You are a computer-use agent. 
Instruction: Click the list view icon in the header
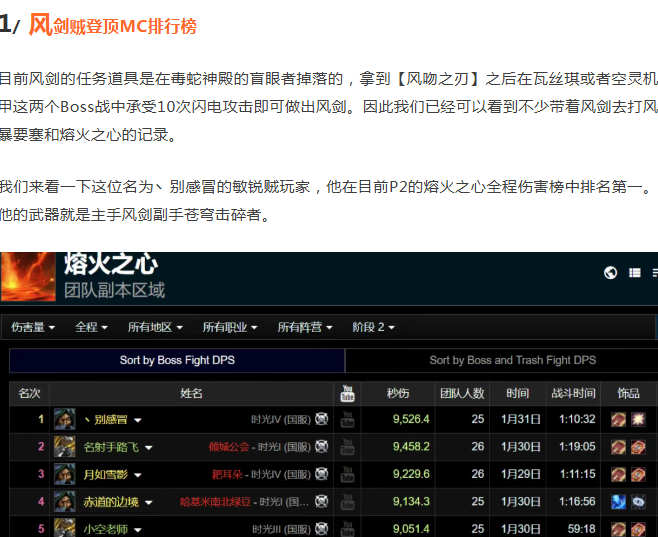[x=638, y=273]
